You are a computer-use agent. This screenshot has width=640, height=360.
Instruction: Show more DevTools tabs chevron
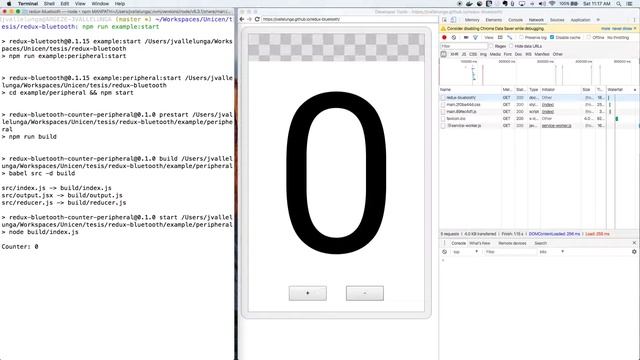[598, 20]
